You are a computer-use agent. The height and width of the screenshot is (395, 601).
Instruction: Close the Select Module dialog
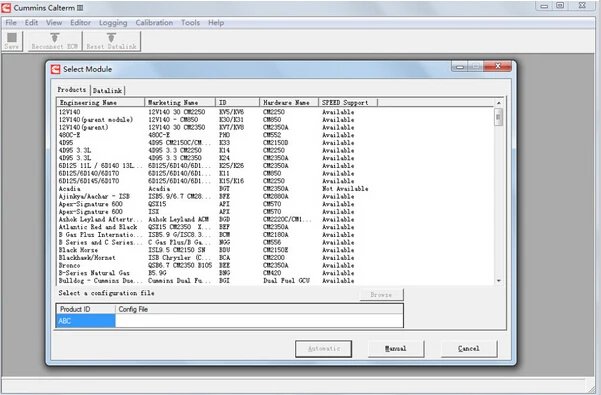498,66
